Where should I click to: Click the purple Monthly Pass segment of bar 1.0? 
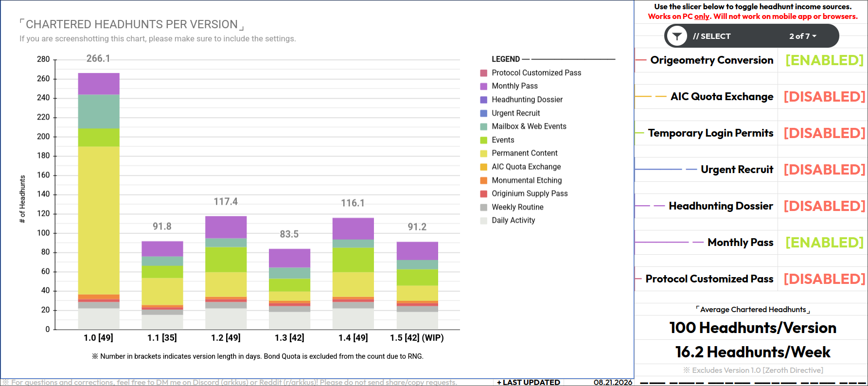(99, 84)
